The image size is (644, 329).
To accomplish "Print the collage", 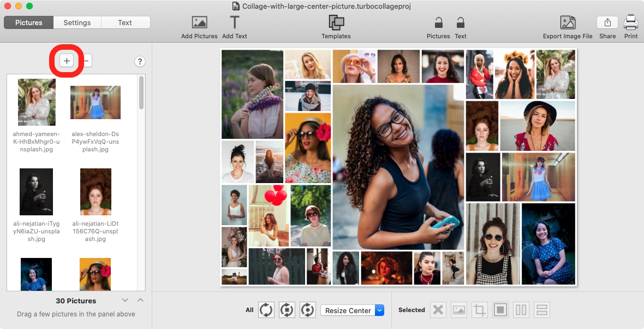I will [631, 23].
